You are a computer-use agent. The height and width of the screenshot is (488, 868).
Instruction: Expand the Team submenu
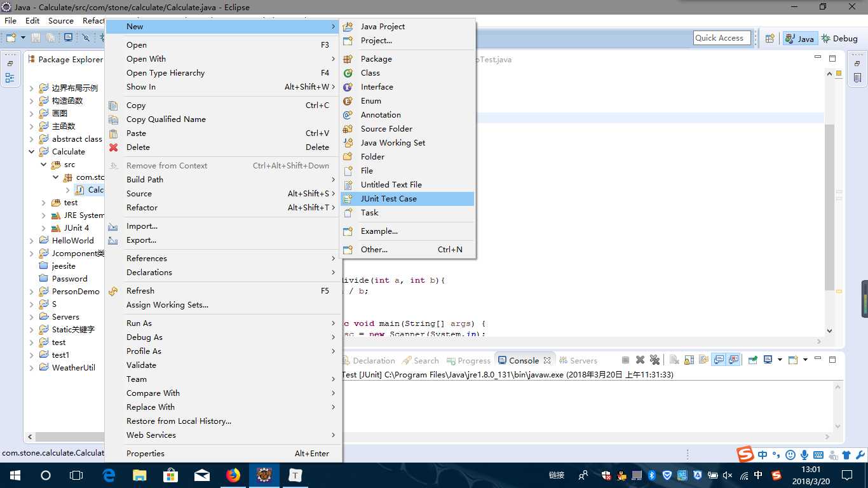(333, 379)
